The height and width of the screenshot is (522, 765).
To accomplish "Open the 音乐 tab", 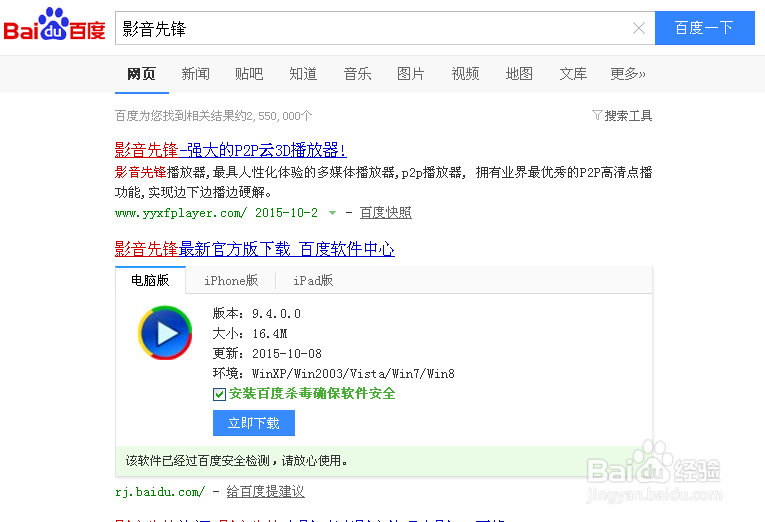I will (x=357, y=74).
